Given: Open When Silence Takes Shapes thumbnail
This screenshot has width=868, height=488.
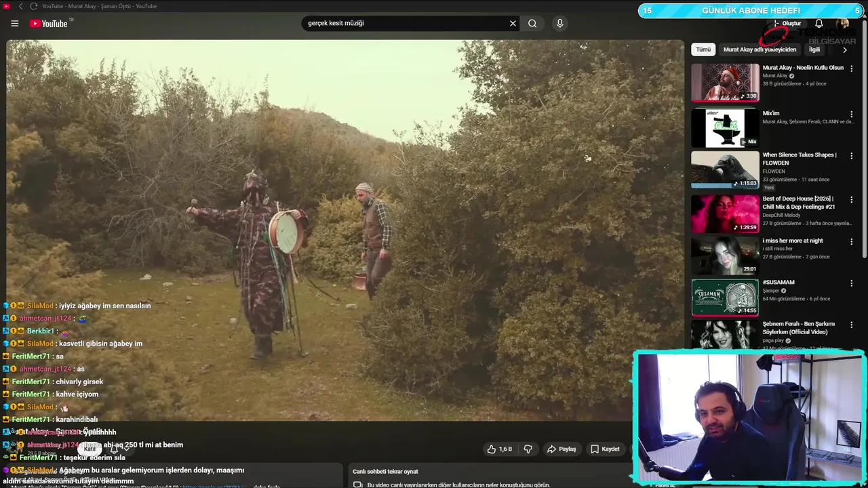Looking at the screenshot, I should pos(725,169).
